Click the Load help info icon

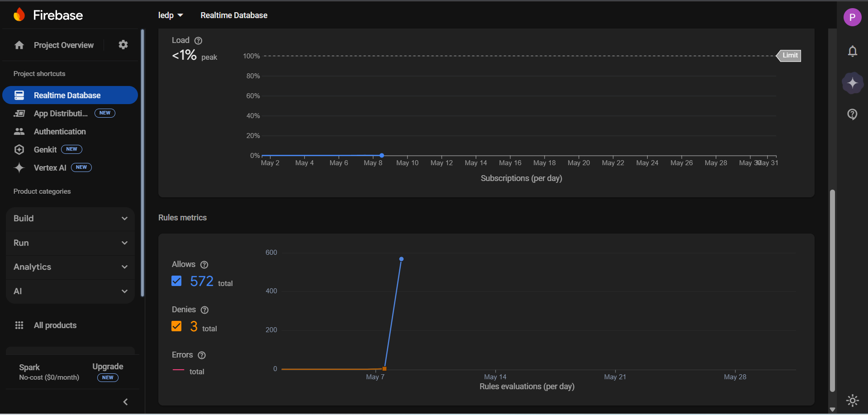click(x=198, y=41)
